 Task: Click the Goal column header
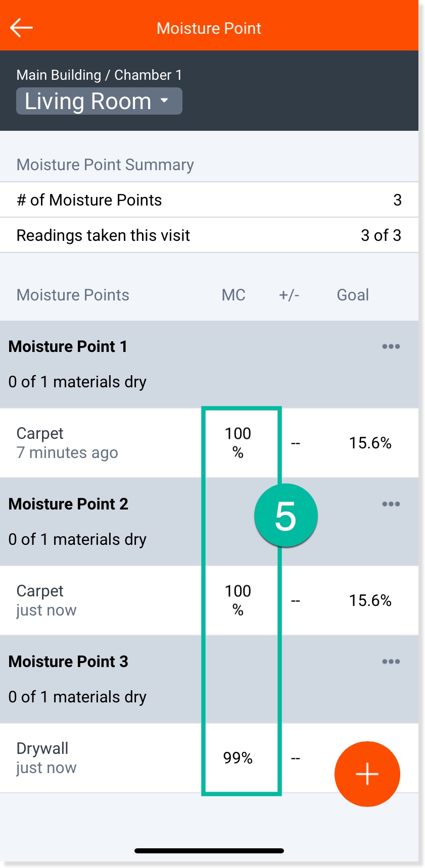pyautogui.click(x=353, y=295)
